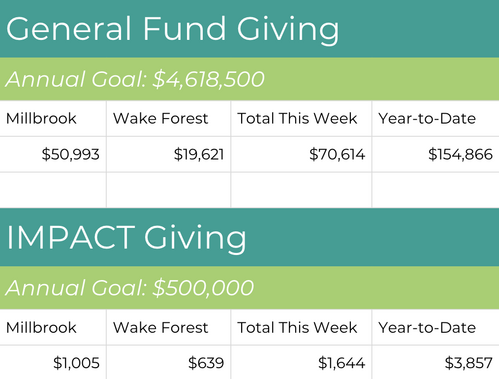The height and width of the screenshot is (379, 499).
Task: Select the Annual Goal $500,000 banner
Action: [249, 288]
